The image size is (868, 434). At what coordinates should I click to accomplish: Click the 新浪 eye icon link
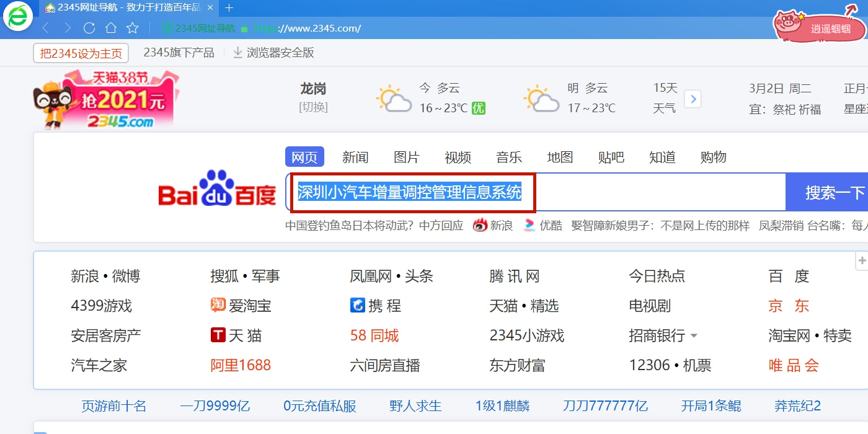click(480, 226)
